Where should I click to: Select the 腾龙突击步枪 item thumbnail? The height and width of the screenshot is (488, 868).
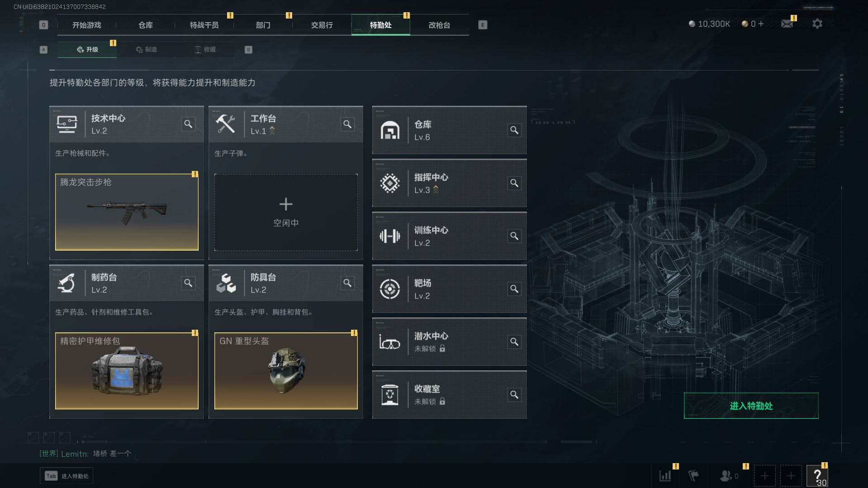(127, 212)
